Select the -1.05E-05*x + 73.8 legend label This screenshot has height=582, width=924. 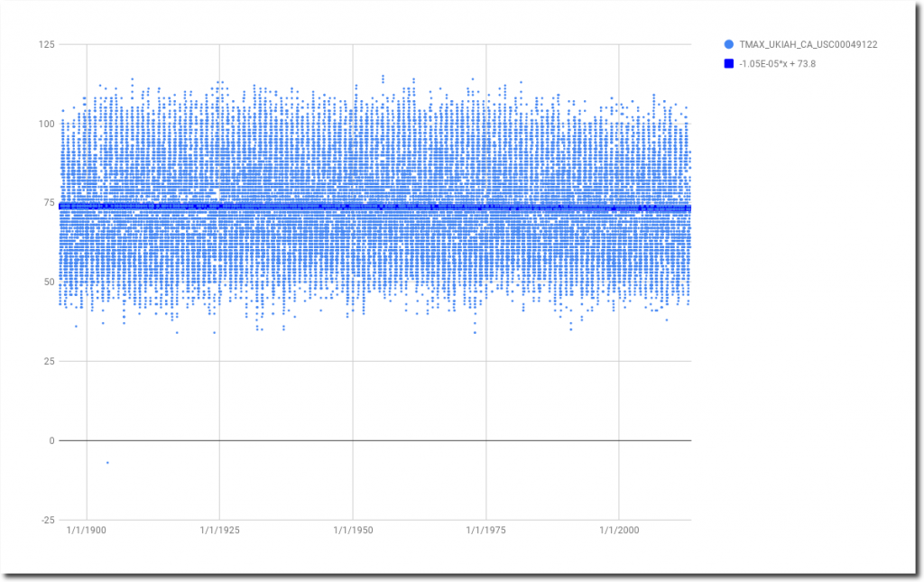pyautogui.click(x=778, y=64)
